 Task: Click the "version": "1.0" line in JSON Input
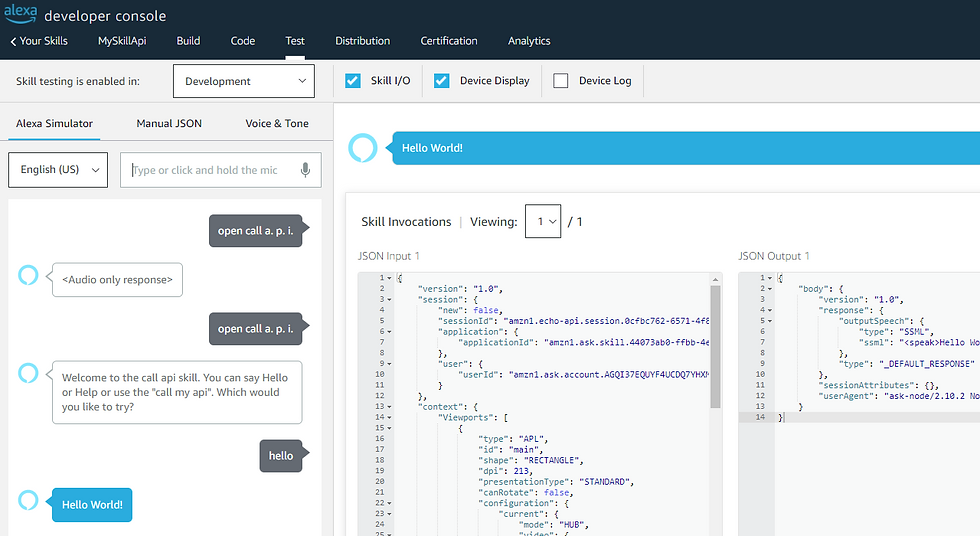(x=459, y=289)
